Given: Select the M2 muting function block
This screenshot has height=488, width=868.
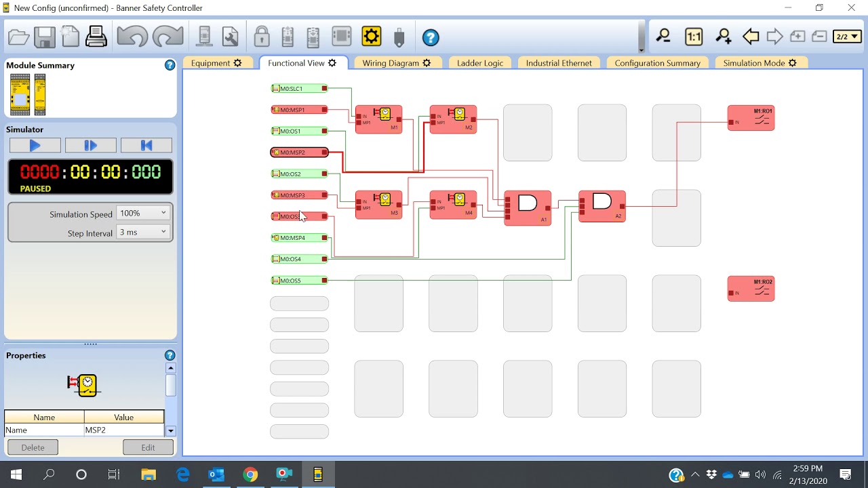Looking at the screenshot, I should [453, 119].
